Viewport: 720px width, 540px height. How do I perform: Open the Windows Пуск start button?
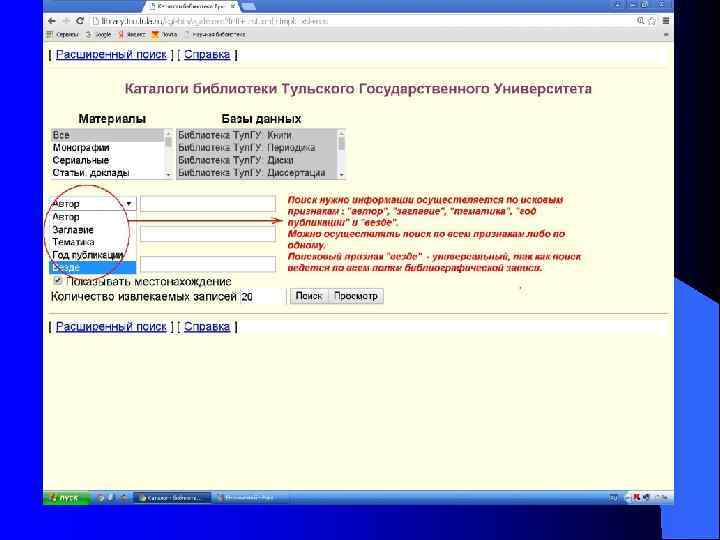[67, 498]
